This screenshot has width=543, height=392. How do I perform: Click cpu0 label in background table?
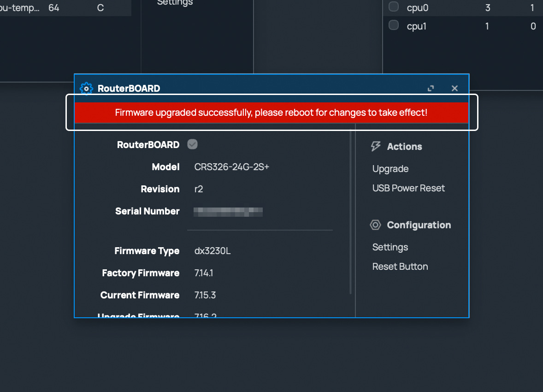pos(418,8)
